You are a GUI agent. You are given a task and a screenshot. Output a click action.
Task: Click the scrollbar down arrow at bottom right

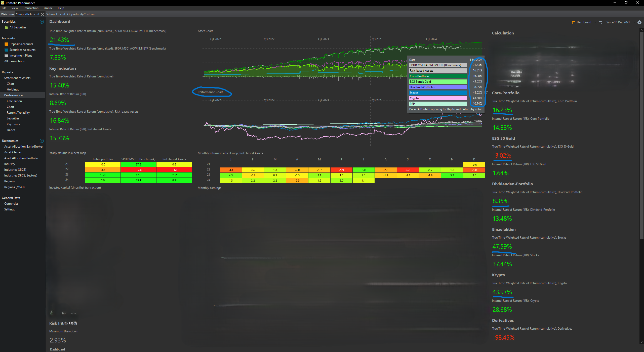click(x=641, y=342)
